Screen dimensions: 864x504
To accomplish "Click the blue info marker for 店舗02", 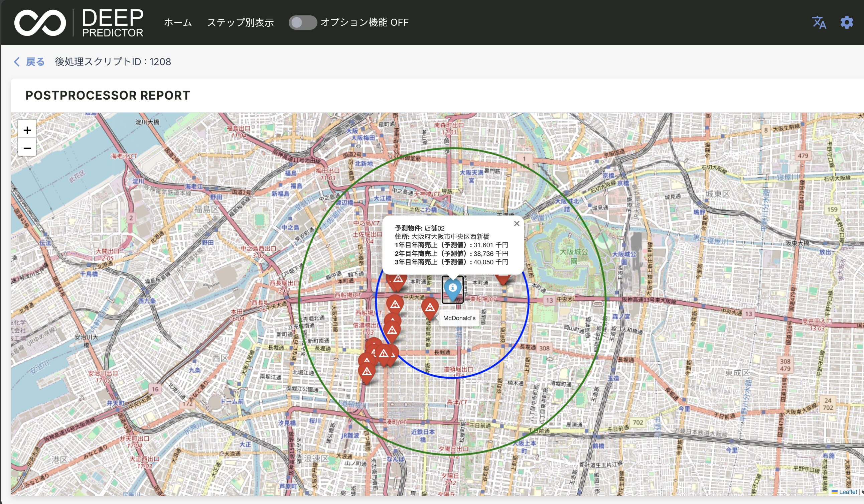I will (x=452, y=289).
